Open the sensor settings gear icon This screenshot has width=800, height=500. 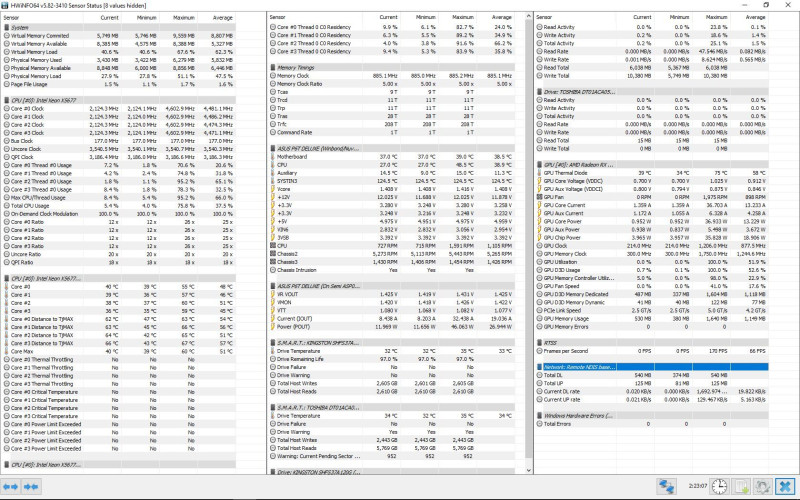pyautogui.click(x=763, y=486)
